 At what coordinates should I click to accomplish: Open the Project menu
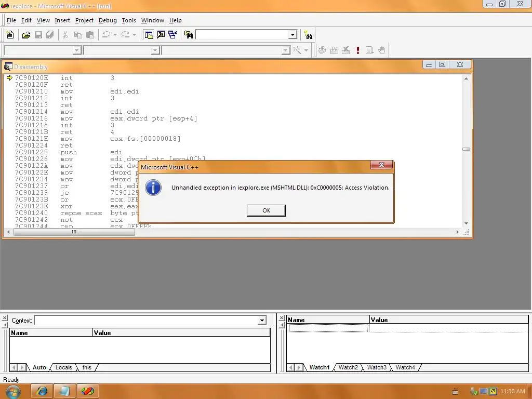tap(84, 20)
